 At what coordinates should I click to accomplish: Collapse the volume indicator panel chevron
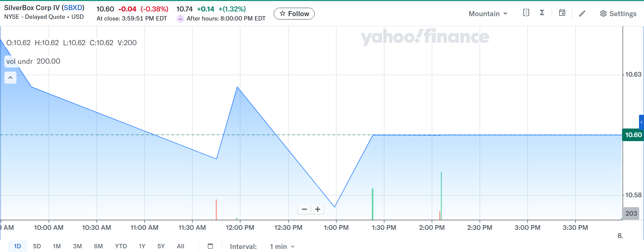tap(10, 78)
